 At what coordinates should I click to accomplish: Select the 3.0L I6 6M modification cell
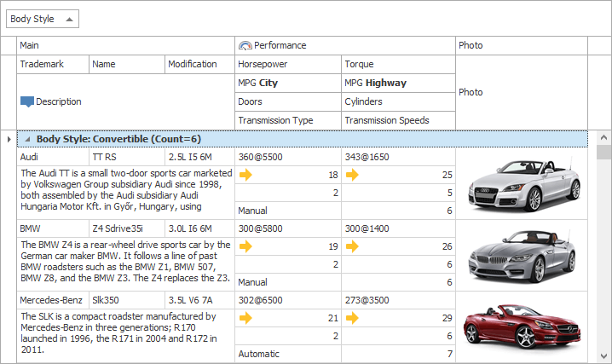click(199, 228)
